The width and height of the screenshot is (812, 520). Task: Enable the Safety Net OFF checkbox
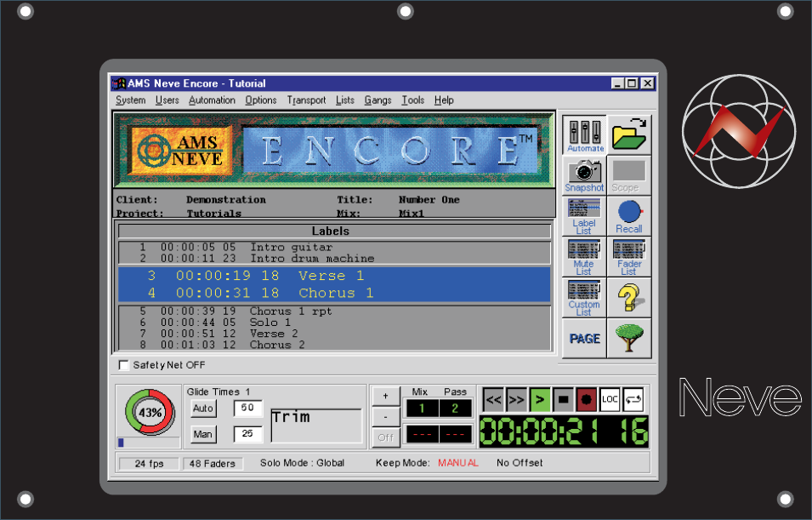[124, 365]
